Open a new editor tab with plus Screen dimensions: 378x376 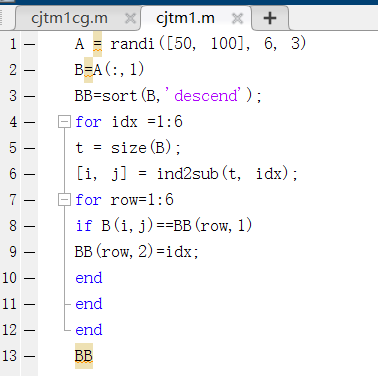click(270, 18)
